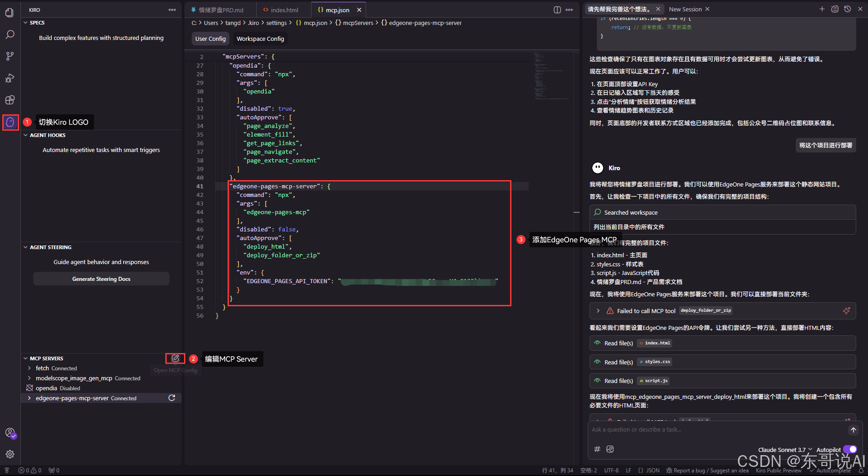Click the code minimap in the editor
Image resolution: width=868 pixels, height=476 pixels.
pyautogui.click(x=551, y=77)
